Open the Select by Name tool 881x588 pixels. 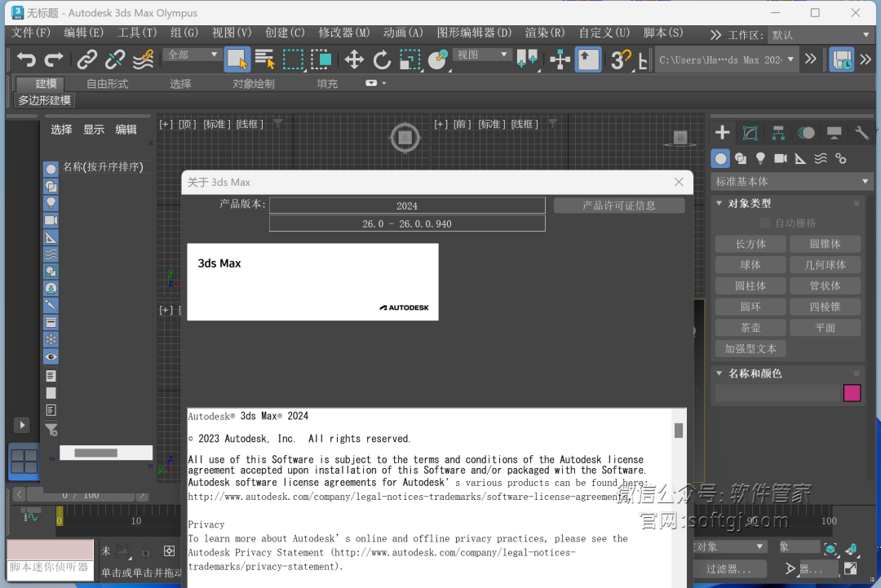pyautogui.click(x=264, y=59)
